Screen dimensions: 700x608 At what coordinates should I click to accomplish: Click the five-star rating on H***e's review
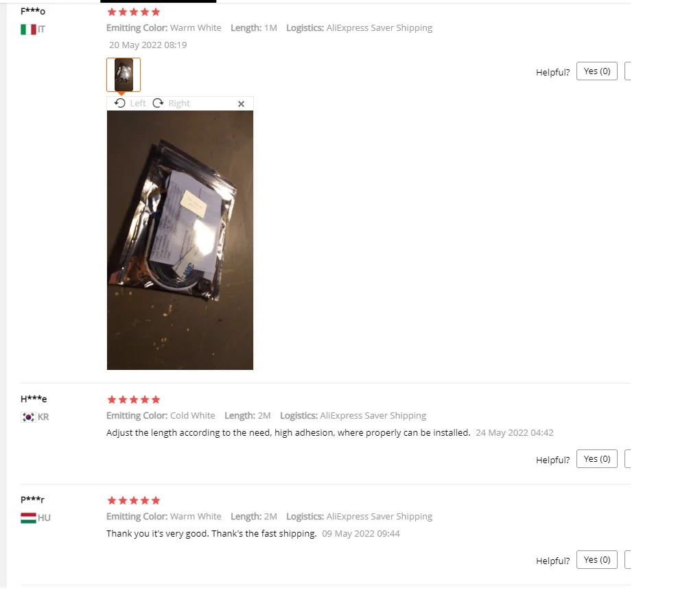point(134,399)
